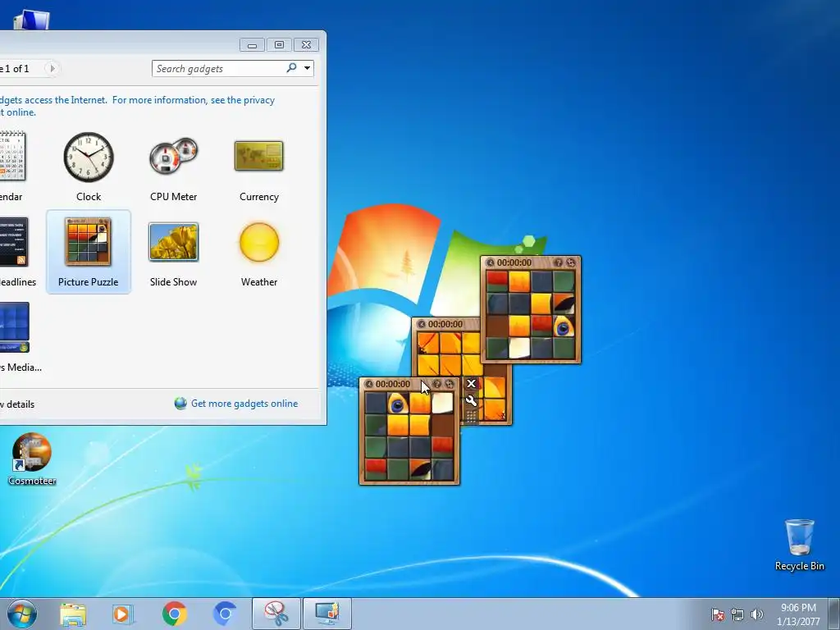
Task: Open the Get more gadgets online link
Action: pyautogui.click(x=244, y=404)
